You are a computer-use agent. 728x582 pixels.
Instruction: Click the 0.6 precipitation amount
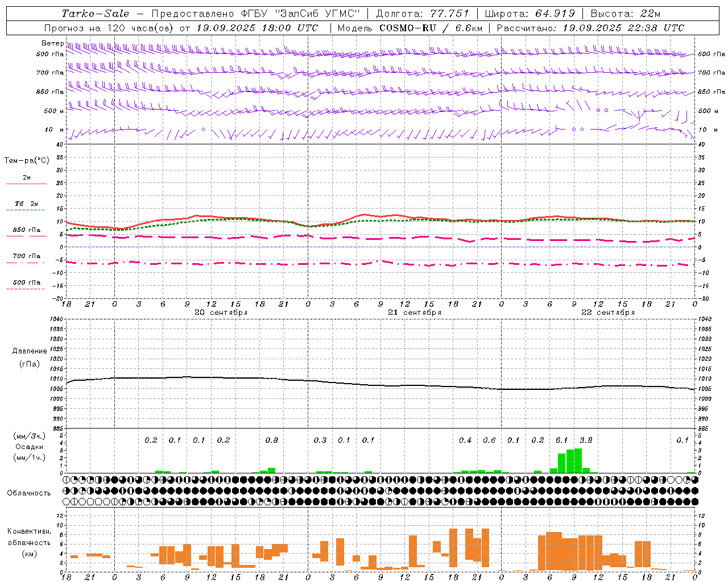pyautogui.click(x=489, y=440)
